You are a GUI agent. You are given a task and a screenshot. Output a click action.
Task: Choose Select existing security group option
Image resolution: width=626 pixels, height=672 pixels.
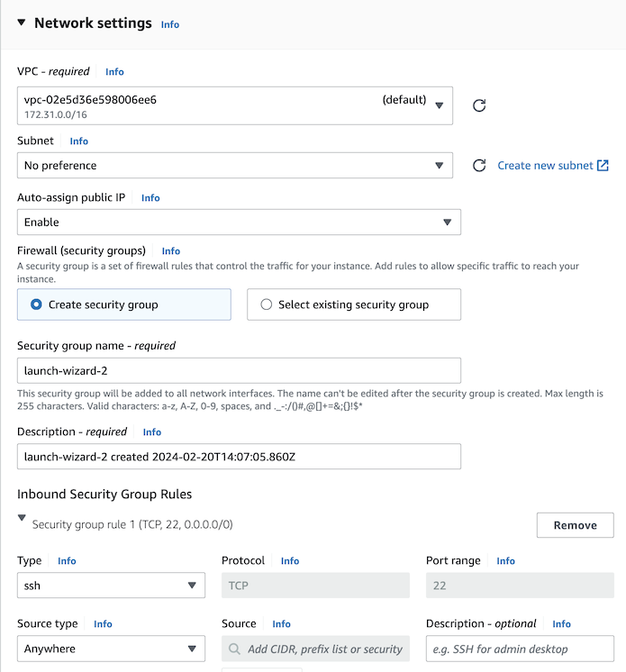(266, 304)
